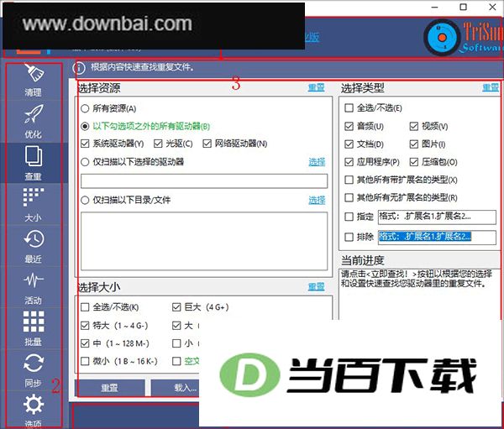504x429 pixels.
Task: Click the 载入... load button
Action: tap(176, 388)
